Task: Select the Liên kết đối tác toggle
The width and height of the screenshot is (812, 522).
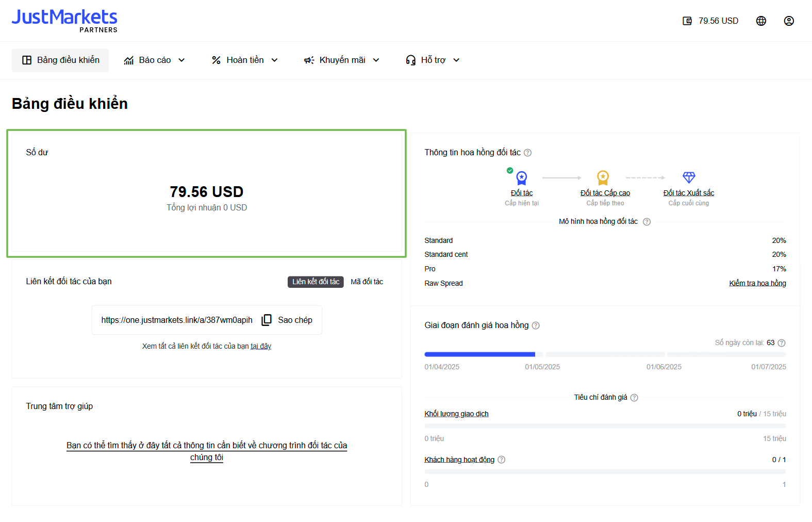Action: point(316,282)
